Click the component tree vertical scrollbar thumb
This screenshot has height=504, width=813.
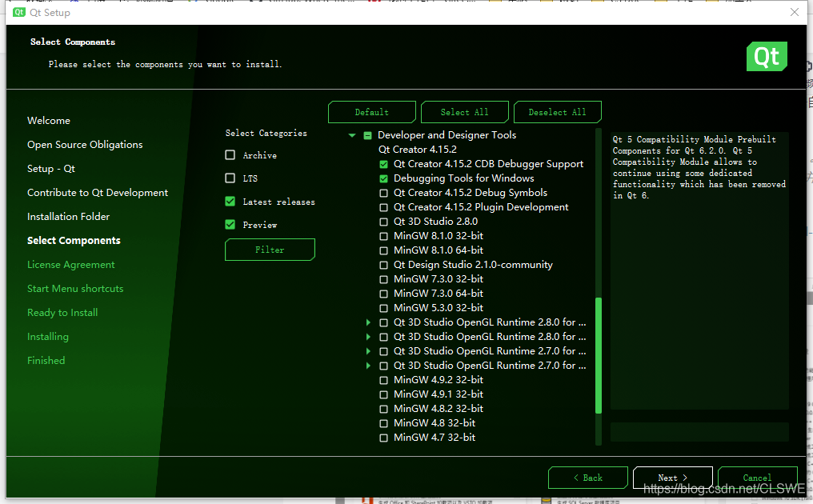[599, 355]
